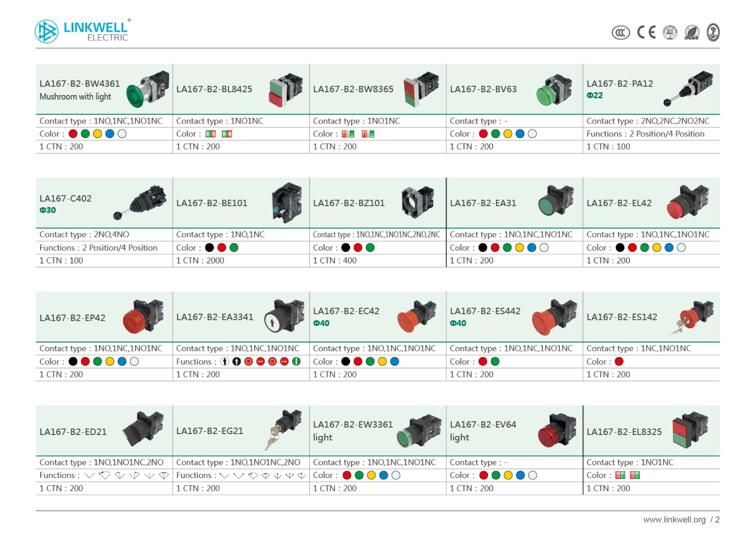Pick the white color dot for LA167-B2-EV64
Image resolution: width=756 pixels, height=540 pixels.
(533, 475)
